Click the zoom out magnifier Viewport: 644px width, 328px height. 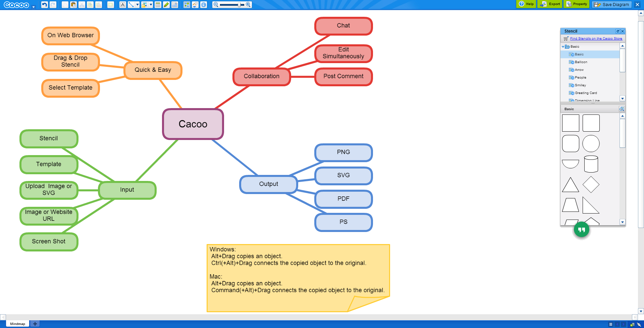coord(216,5)
